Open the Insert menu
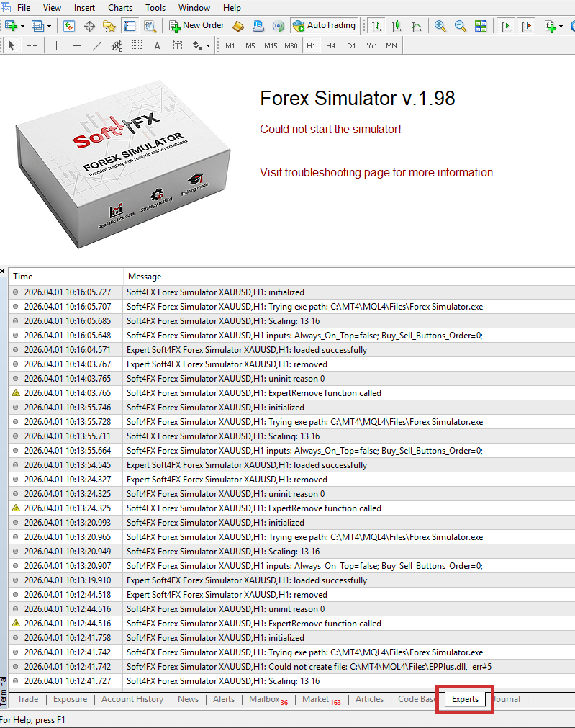 (x=84, y=8)
